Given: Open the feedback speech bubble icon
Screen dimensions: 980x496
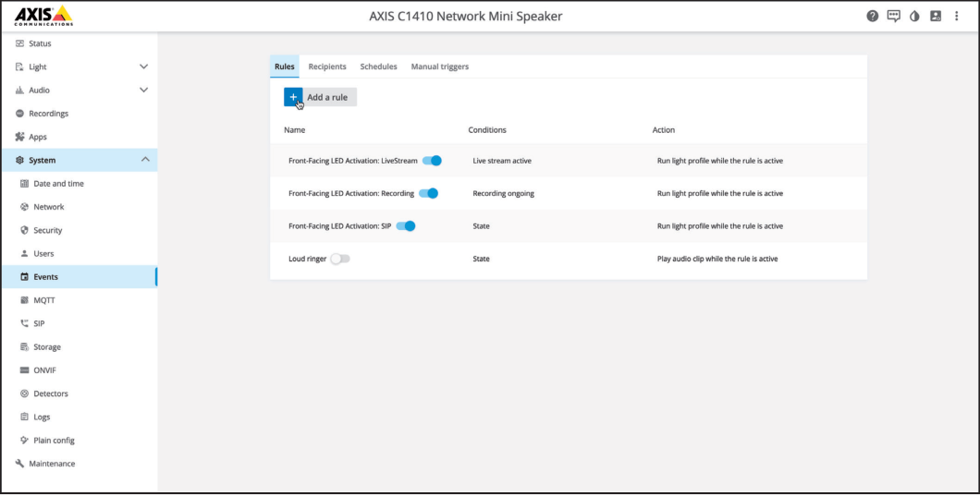Looking at the screenshot, I should [894, 17].
